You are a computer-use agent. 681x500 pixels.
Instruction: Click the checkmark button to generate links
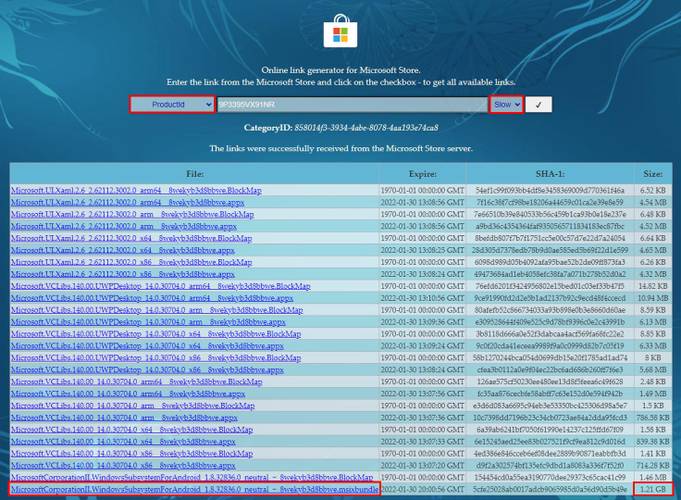(539, 105)
